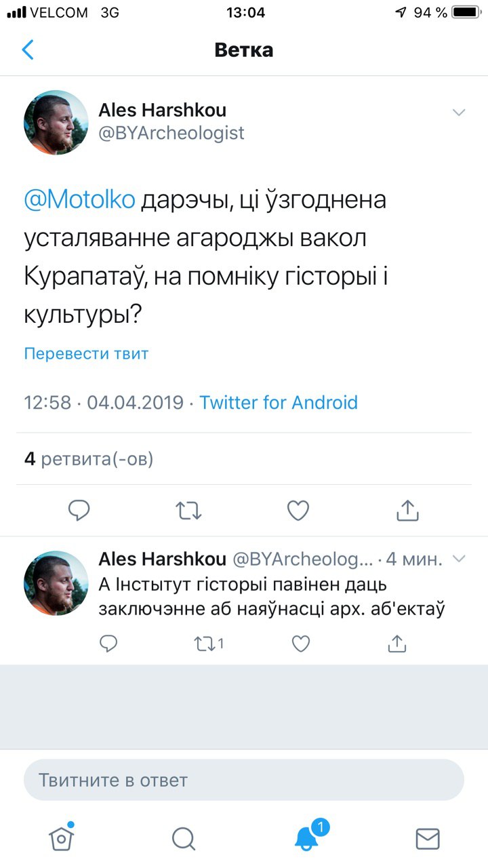Expand the reply tweet's options chevron
Viewport: 488px width, 868px height.
(x=459, y=559)
